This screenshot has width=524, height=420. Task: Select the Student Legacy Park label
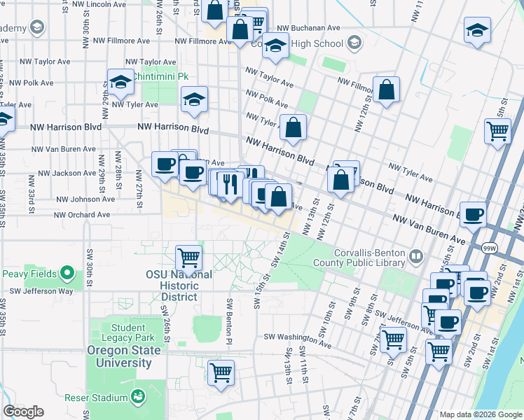click(128, 332)
